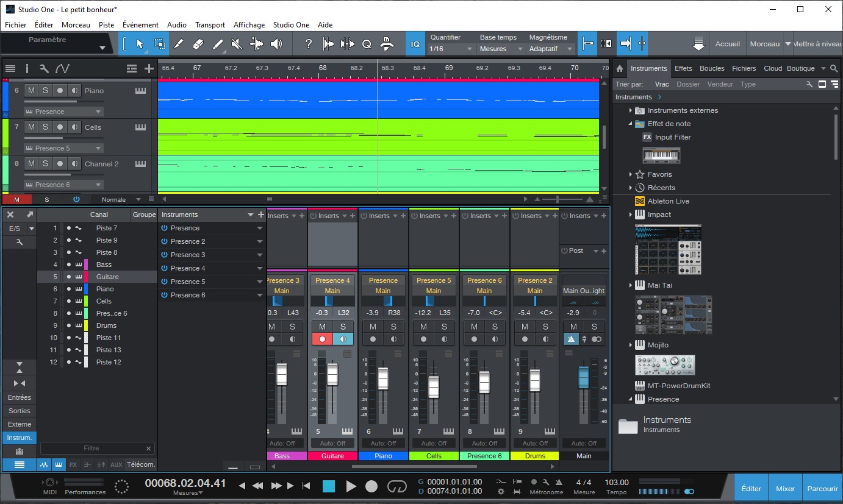The width and height of the screenshot is (843, 504).
Task: Collapse the Effet de note folder
Action: (630, 124)
